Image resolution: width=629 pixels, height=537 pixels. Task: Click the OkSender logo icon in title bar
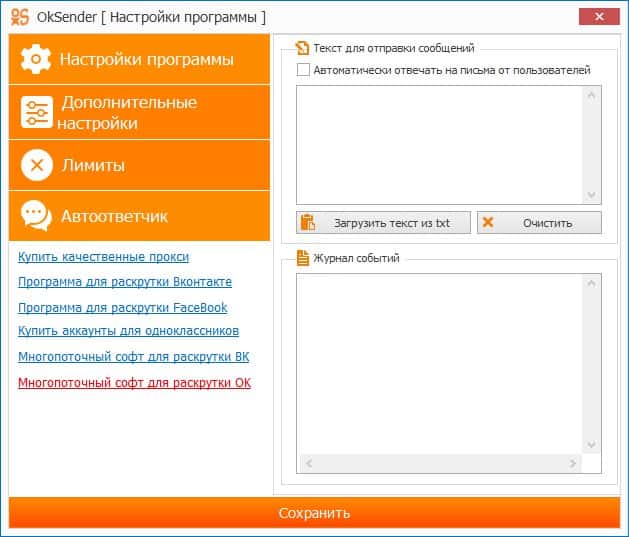pos(18,17)
